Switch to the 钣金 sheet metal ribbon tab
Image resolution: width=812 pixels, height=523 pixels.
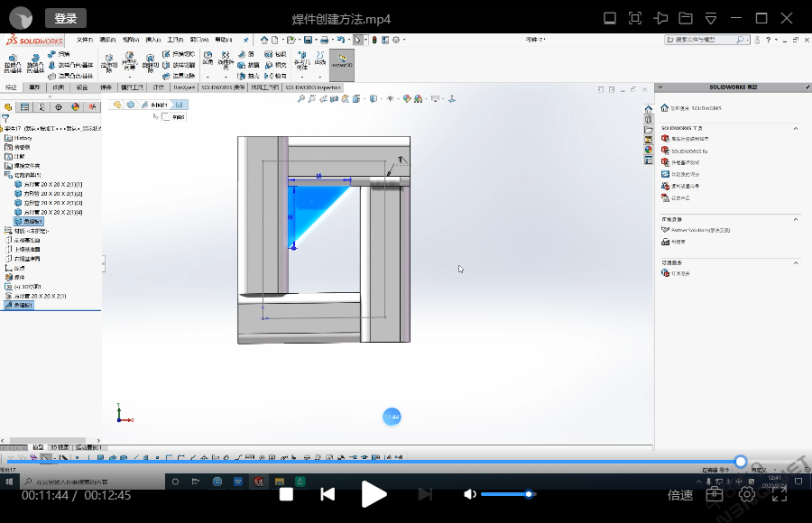82,87
